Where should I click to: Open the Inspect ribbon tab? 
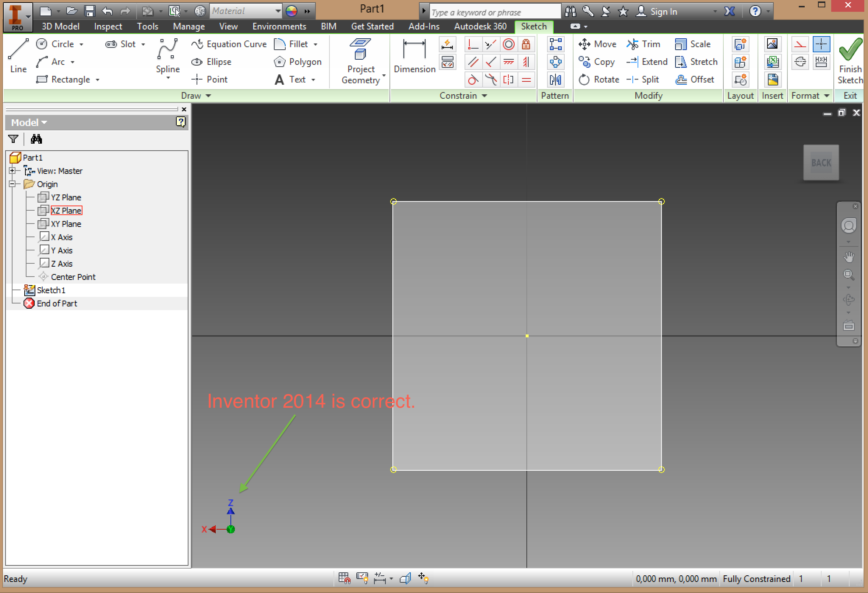107,27
